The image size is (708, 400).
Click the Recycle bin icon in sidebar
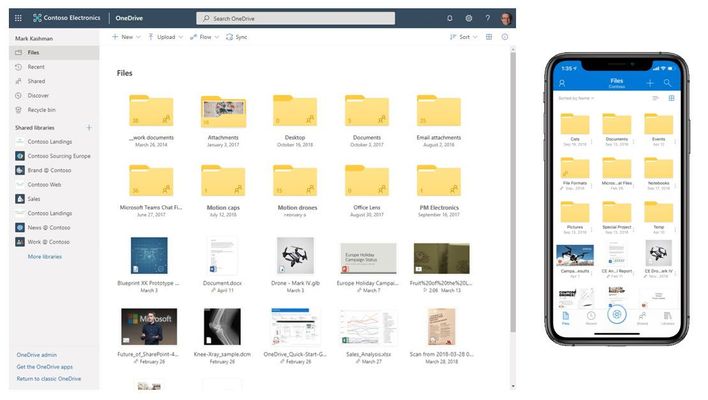(x=19, y=110)
